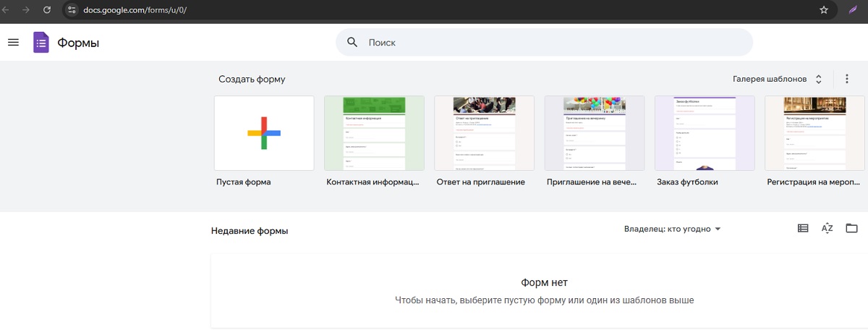Open the Владелец: кто угодно owner filter
Image resolution: width=868 pixels, height=330 pixels.
[673, 229]
